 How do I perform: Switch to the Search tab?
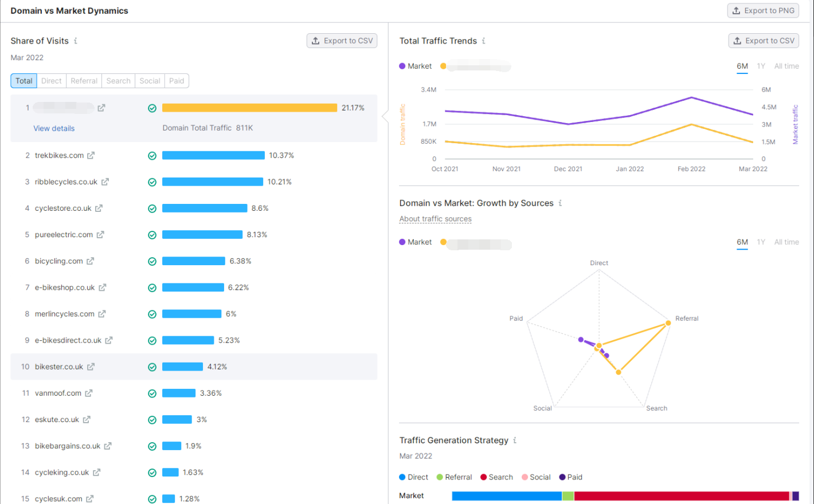[118, 81]
